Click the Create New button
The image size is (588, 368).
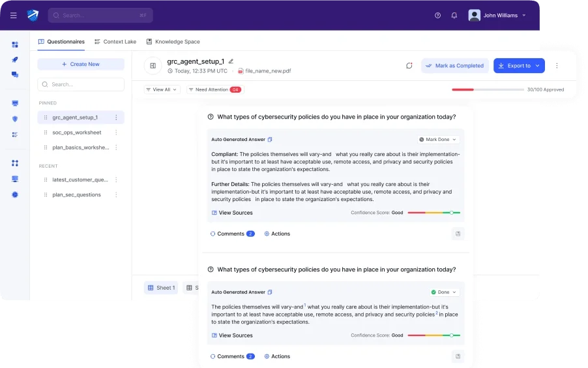click(81, 64)
